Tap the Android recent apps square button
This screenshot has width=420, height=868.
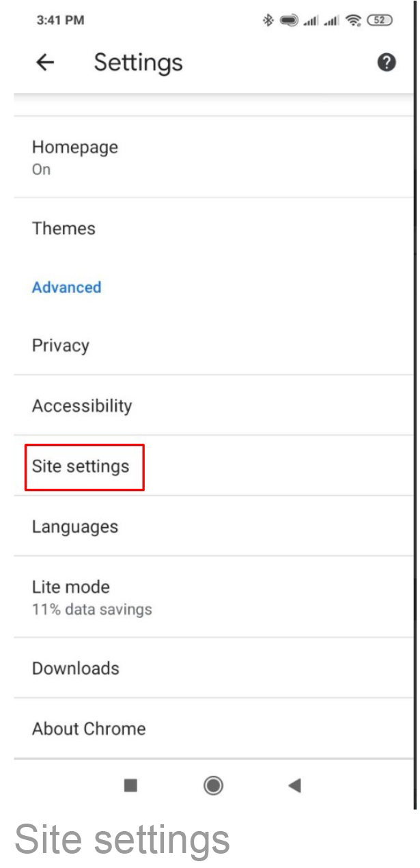(x=130, y=785)
